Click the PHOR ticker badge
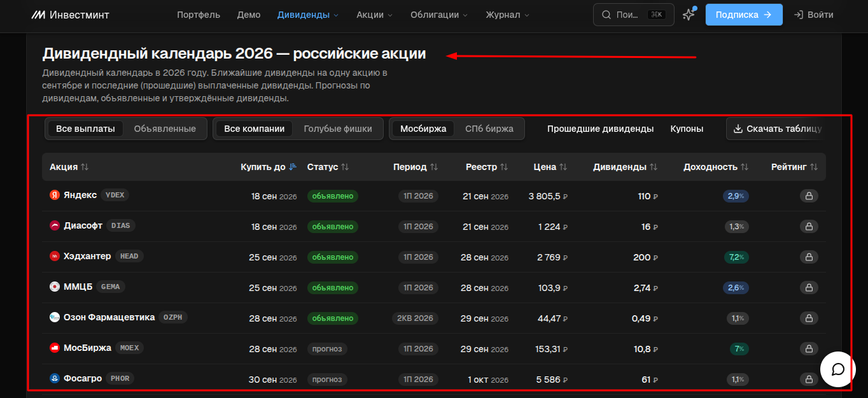The image size is (868, 398). (x=120, y=378)
